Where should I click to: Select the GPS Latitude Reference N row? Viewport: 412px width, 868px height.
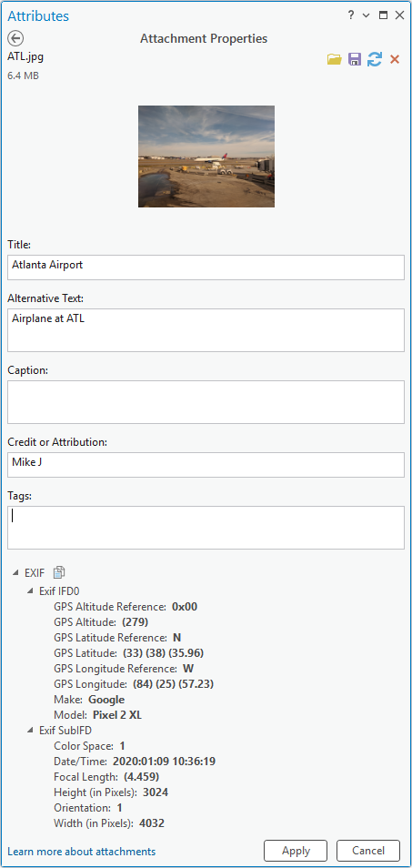pyautogui.click(x=118, y=638)
